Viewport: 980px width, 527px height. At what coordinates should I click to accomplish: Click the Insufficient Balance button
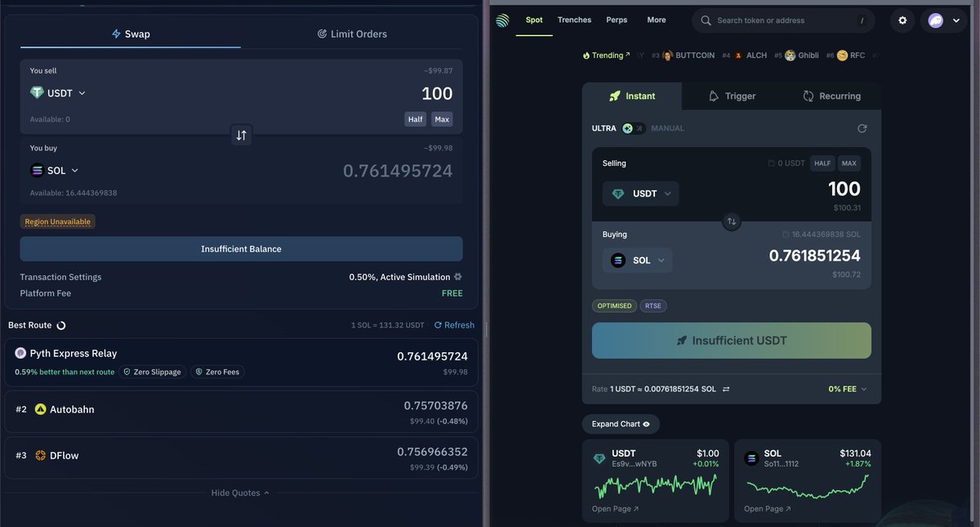(x=241, y=248)
